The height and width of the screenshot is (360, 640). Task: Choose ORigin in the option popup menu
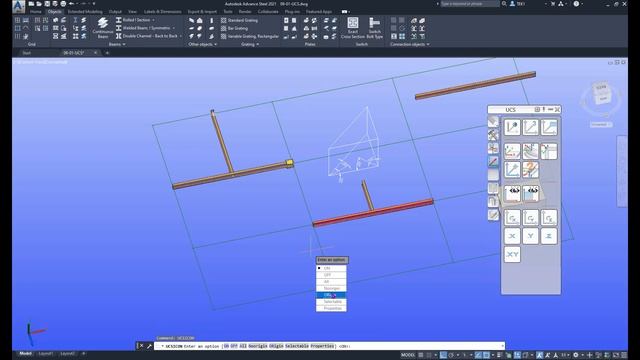(331, 295)
